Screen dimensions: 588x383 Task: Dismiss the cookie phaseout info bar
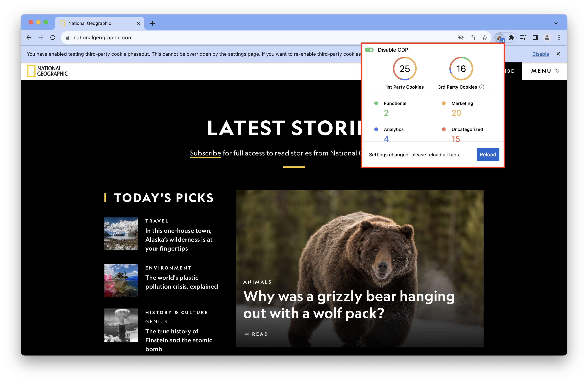click(x=558, y=54)
